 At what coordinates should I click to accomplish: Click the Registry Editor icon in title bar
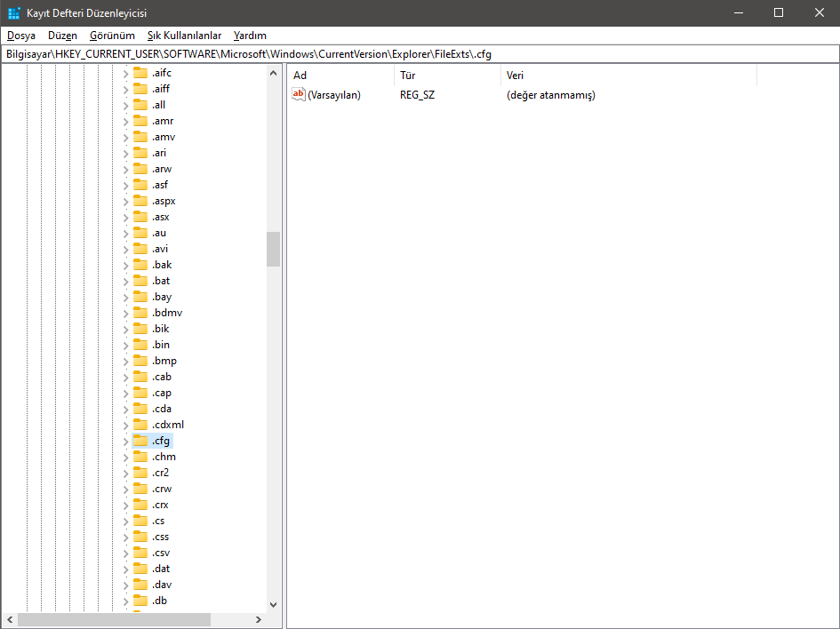pos(12,12)
